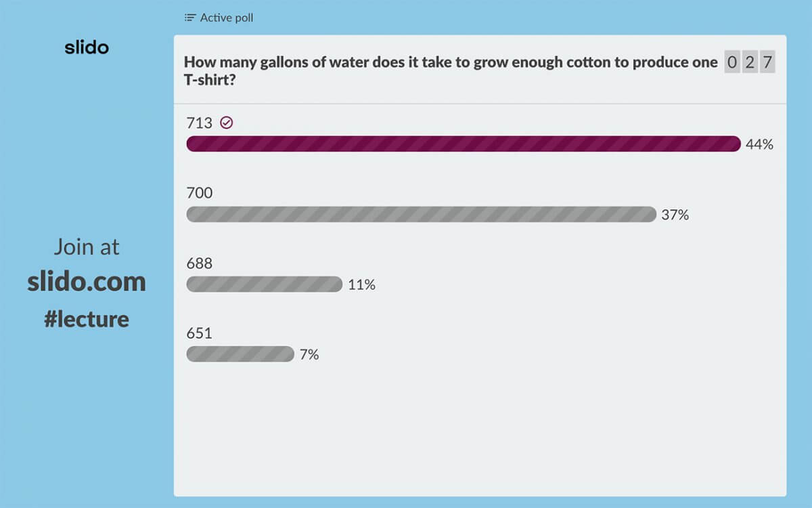Select the checkmark icon beside answer 713
812x508 pixels.
(x=227, y=123)
